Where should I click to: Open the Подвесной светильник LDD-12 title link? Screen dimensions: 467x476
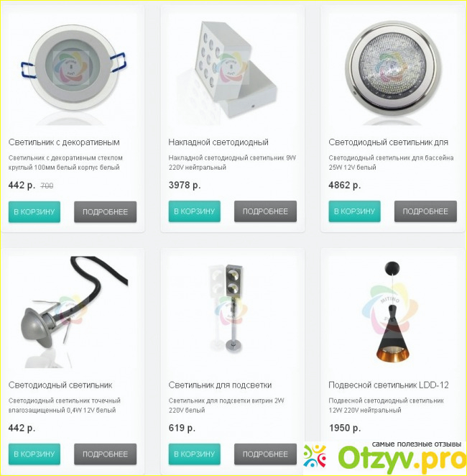(389, 385)
